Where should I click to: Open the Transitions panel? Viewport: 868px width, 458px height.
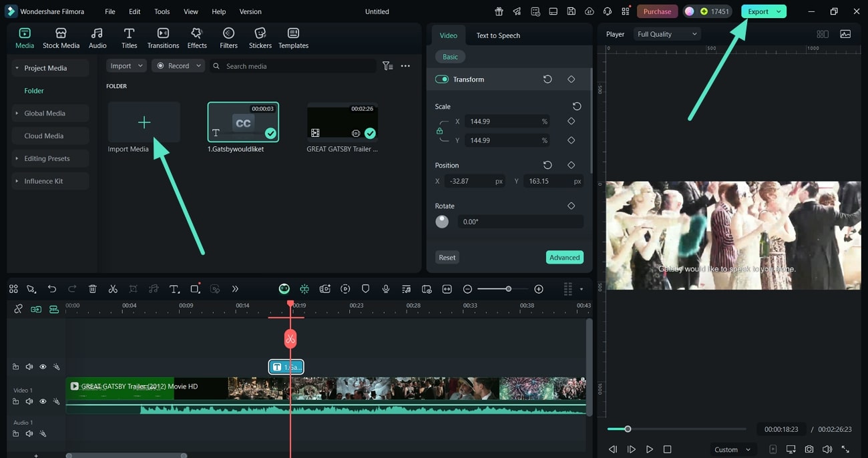click(x=163, y=38)
